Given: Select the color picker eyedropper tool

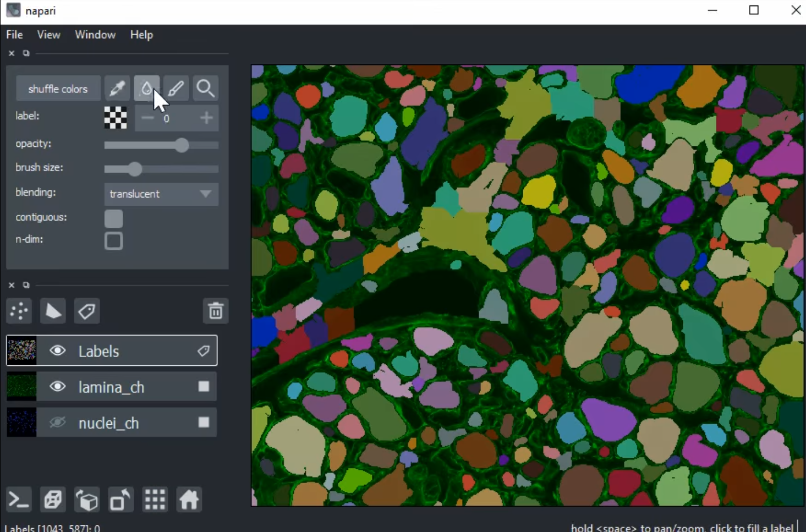Looking at the screenshot, I should pos(117,89).
